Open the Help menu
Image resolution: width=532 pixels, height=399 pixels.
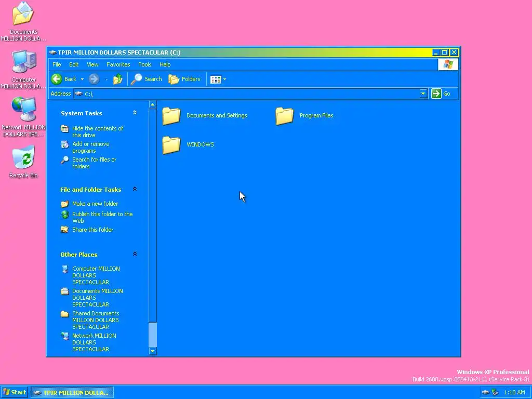[x=165, y=64]
